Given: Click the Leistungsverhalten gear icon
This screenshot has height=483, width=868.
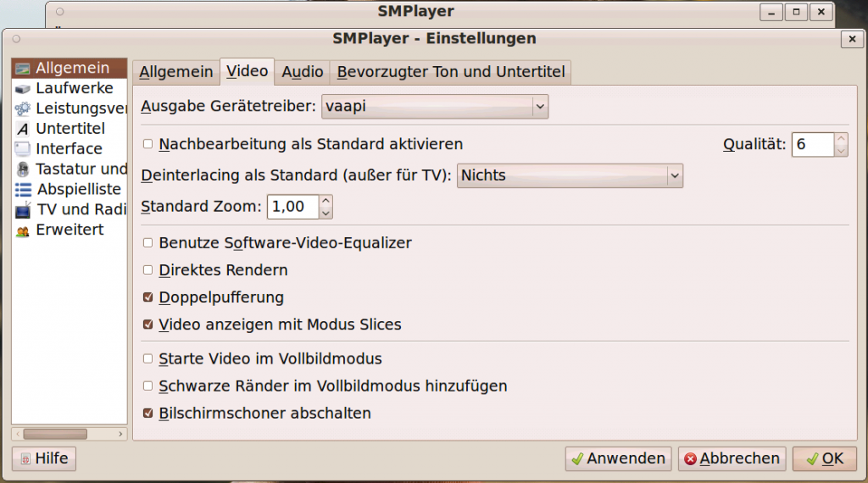Looking at the screenshot, I should tap(23, 109).
